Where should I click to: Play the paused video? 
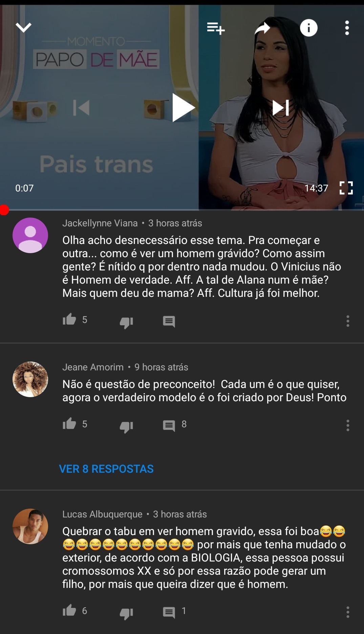tap(183, 107)
